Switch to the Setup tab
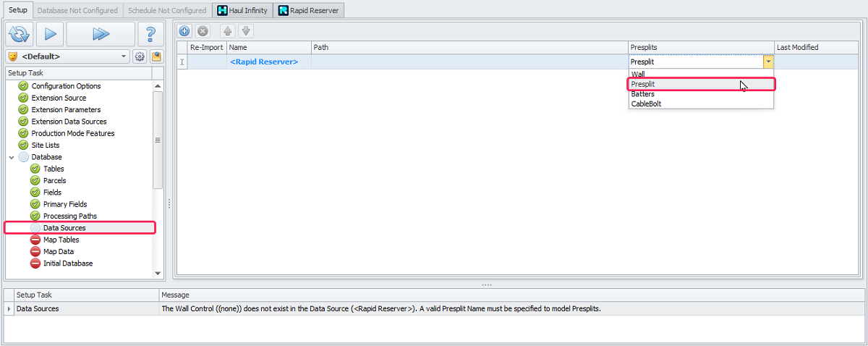868x346 pixels. click(x=17, y=10)
